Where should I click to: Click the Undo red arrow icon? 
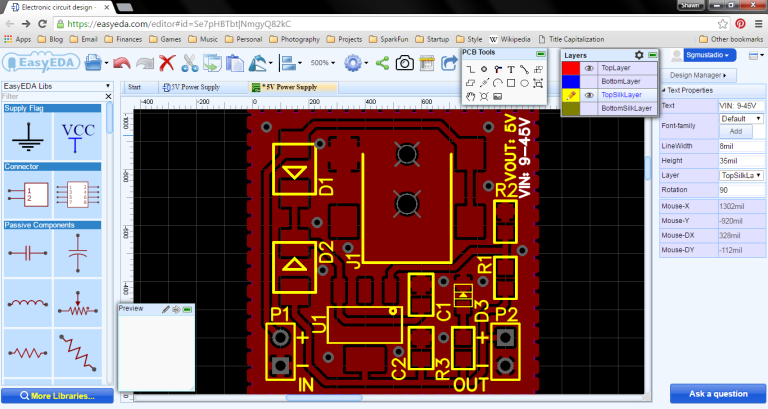pyautogui.click(x=121, y=63)
